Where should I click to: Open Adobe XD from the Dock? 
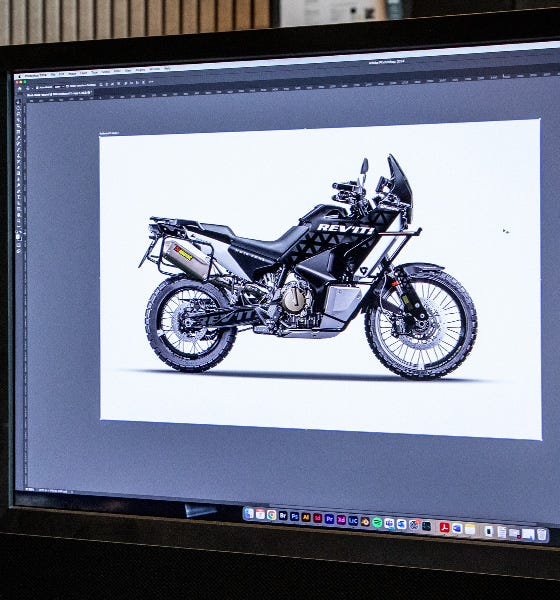pyautogui.click(x=341, y=520)
